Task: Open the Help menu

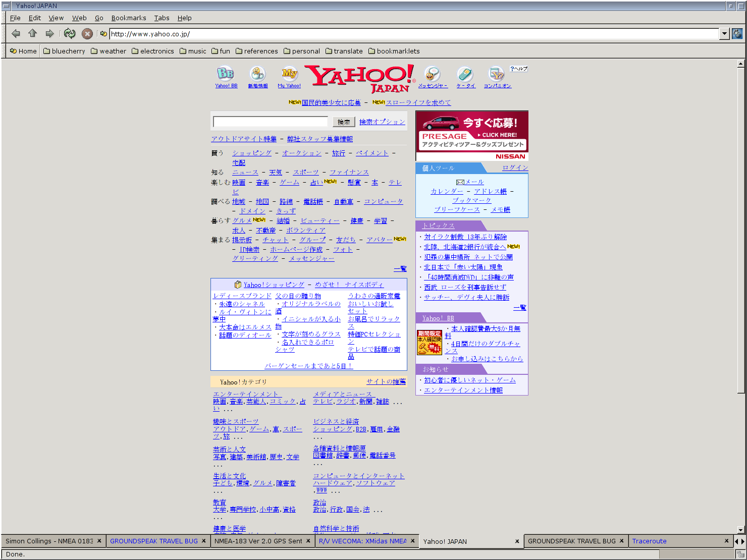Action: [185, 18]
